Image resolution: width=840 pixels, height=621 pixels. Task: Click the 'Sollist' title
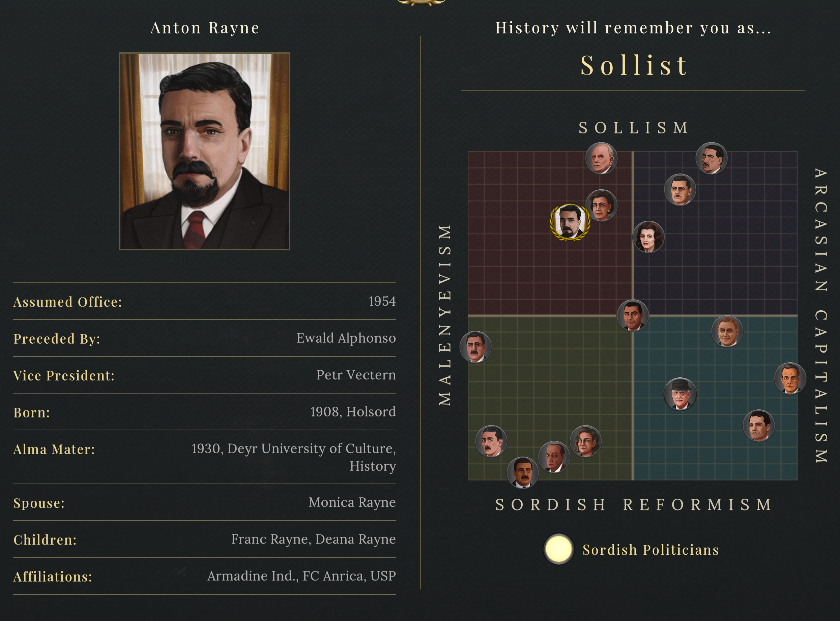click(634, 65)
